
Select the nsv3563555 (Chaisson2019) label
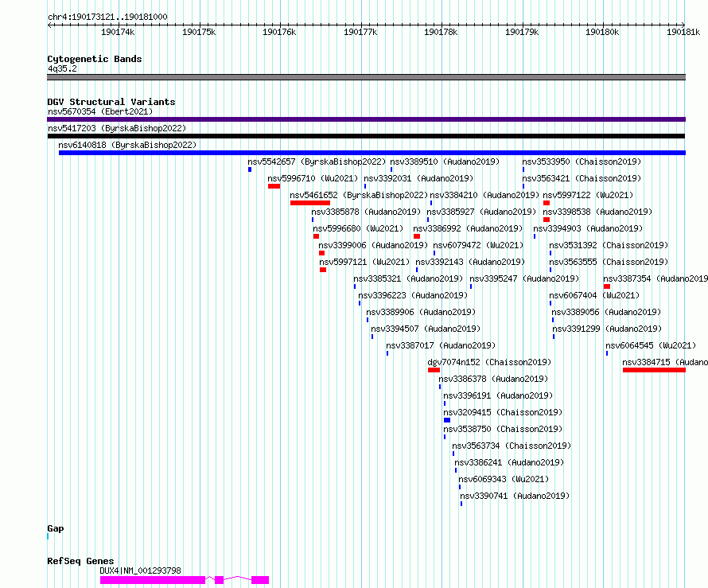tap(609, 262)
